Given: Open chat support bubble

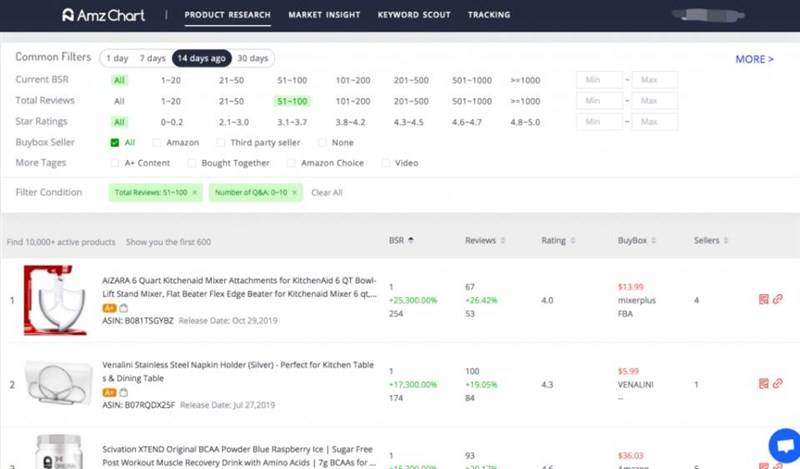Looking at the screenshot, I should pyautogui.click(x=783, y=445).
